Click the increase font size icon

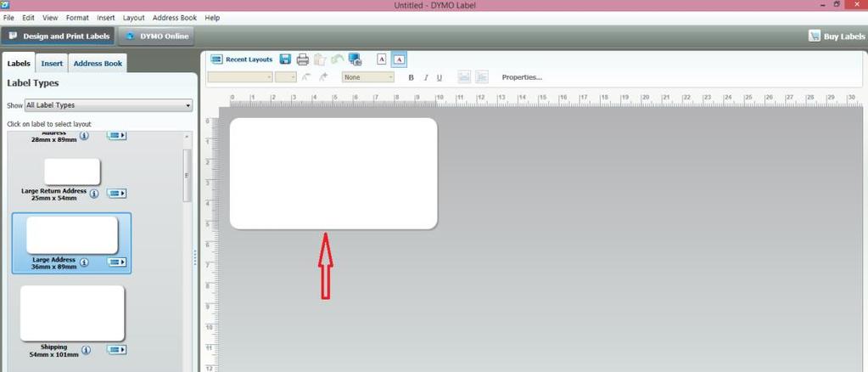tap(323, 77)
